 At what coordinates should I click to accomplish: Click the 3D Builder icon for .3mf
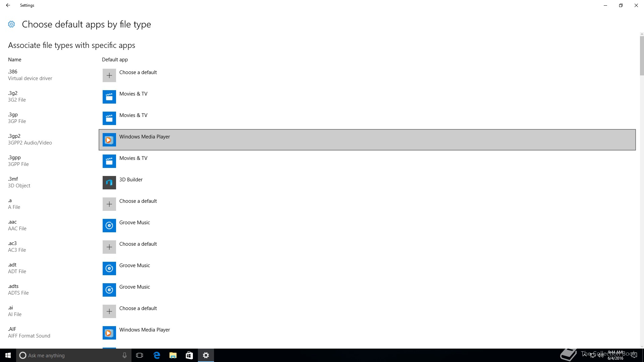[x=109, y=183]
